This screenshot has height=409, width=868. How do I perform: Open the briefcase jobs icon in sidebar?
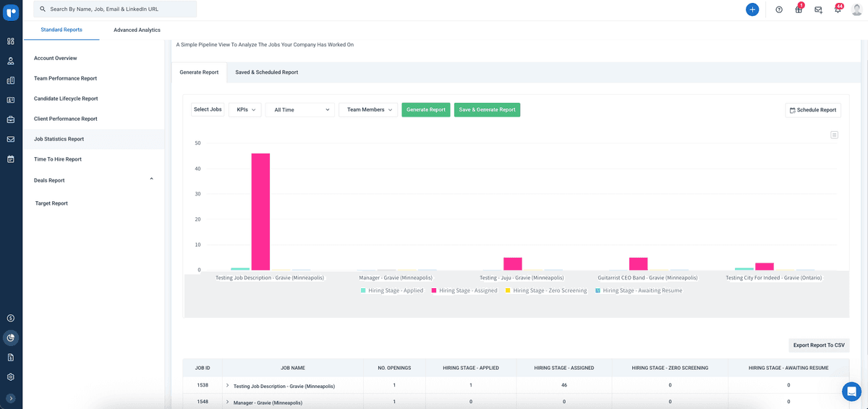tap(11, 119)
